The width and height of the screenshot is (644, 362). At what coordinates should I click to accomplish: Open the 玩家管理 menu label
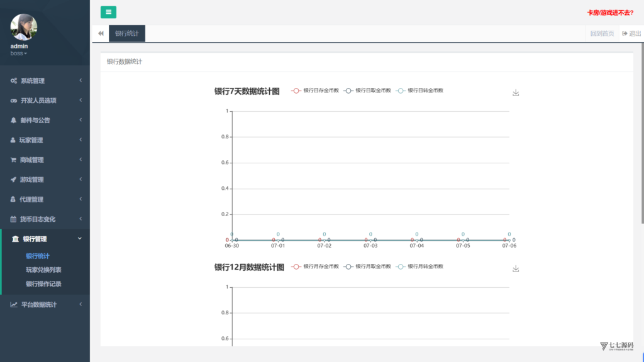point(31,140)
